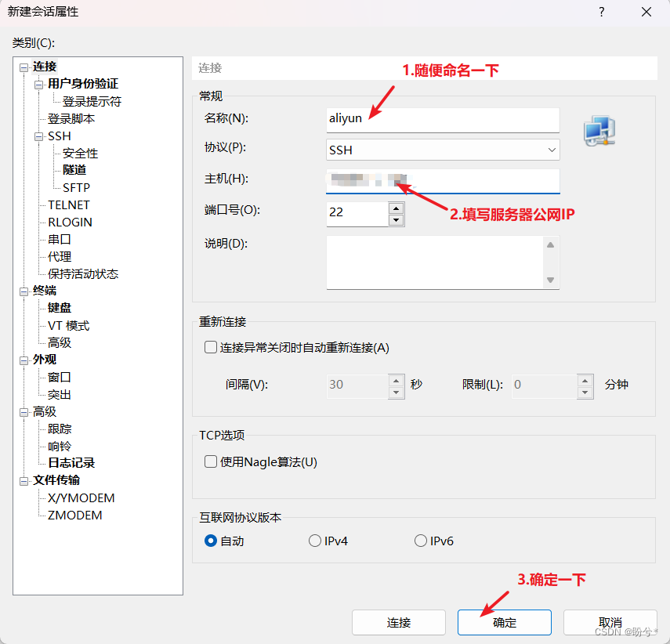
Task: Open the 日志记录 settings page
Action: [x=71, y=463]
